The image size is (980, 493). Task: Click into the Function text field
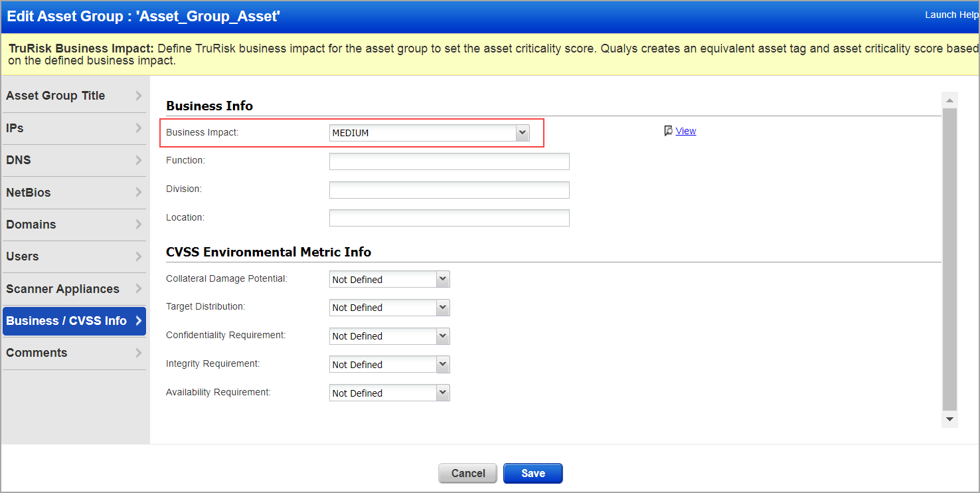click(449, 161)
